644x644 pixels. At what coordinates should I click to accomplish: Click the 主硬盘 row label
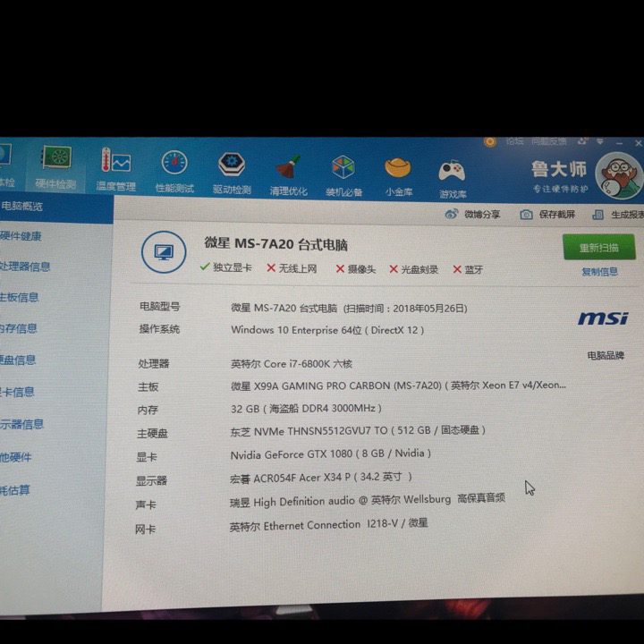pos(152,433)
